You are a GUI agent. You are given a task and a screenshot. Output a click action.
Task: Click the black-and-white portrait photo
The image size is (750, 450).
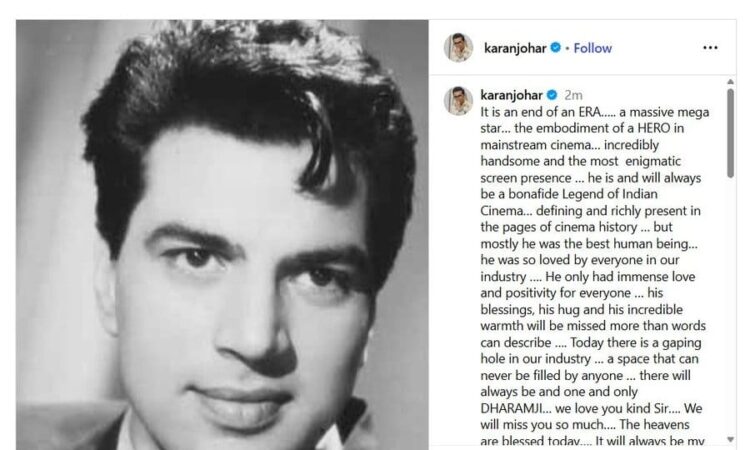222,234
